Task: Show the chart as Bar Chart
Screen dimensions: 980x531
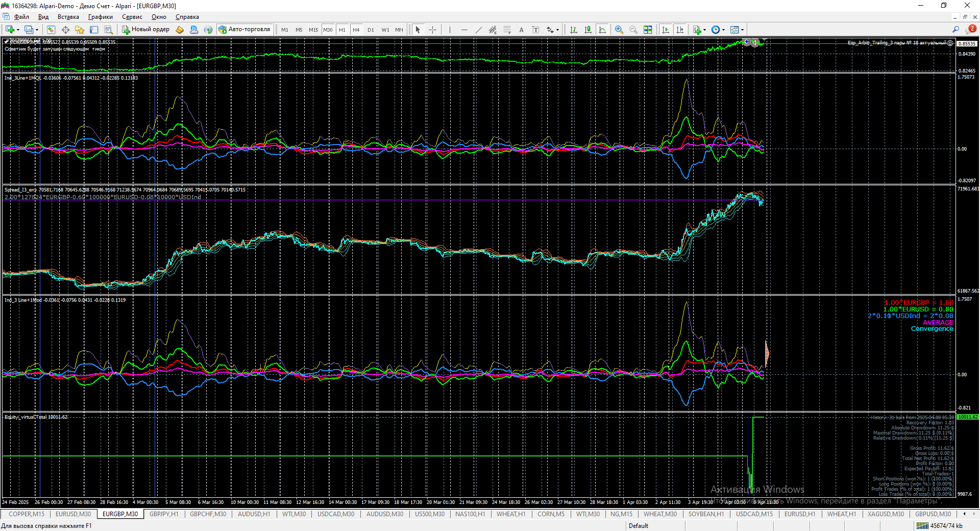Action: pos(574,30)
